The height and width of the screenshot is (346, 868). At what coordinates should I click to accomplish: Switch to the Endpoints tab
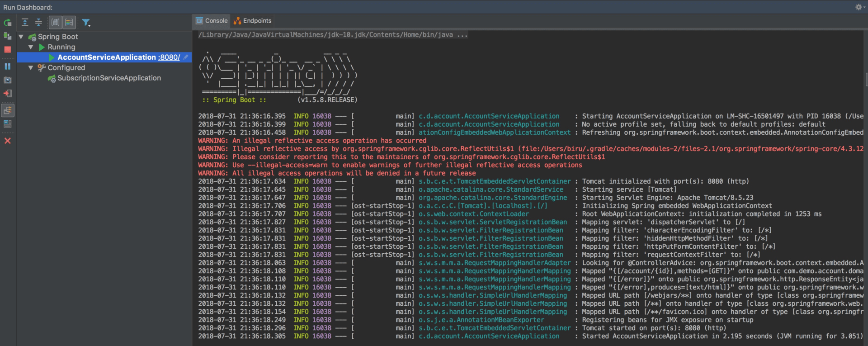[253, 21]
